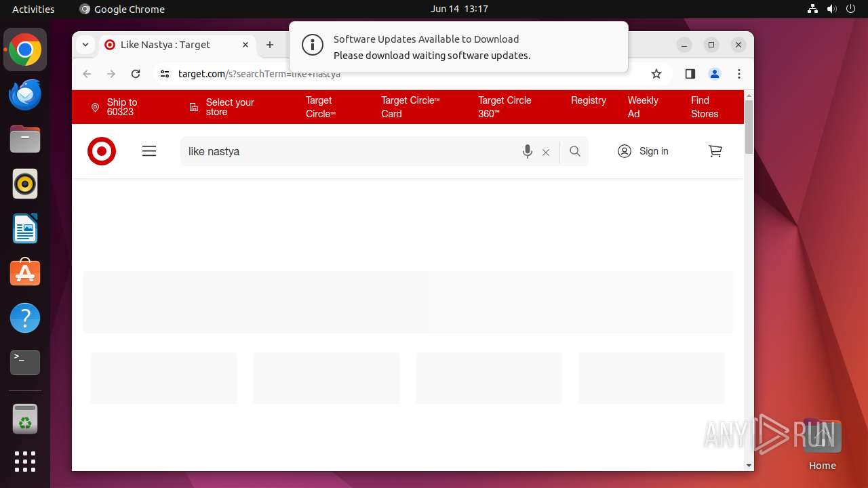Open Target Circle 360 link
The width and height of the screenshot is (868, 488).
pos(505,107)
